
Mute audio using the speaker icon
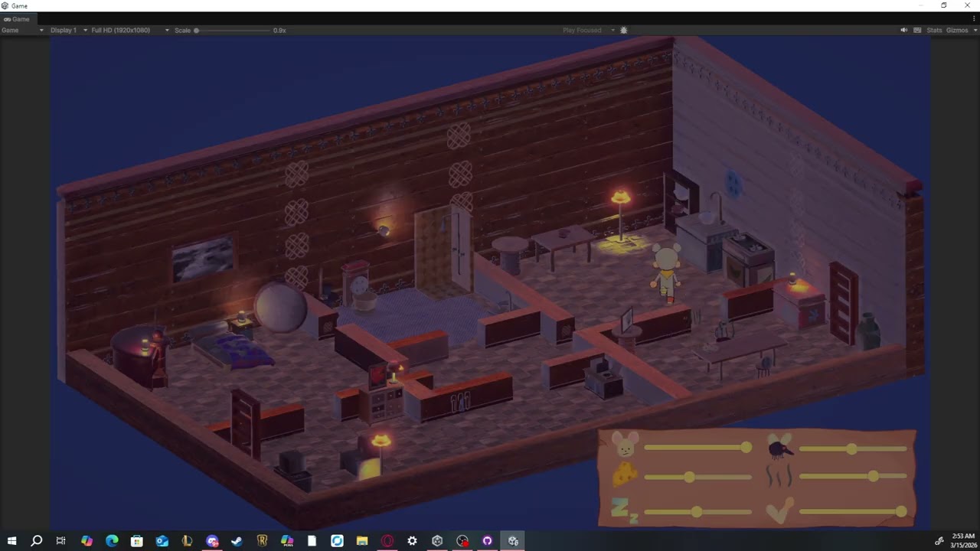(x=903, y=30)
